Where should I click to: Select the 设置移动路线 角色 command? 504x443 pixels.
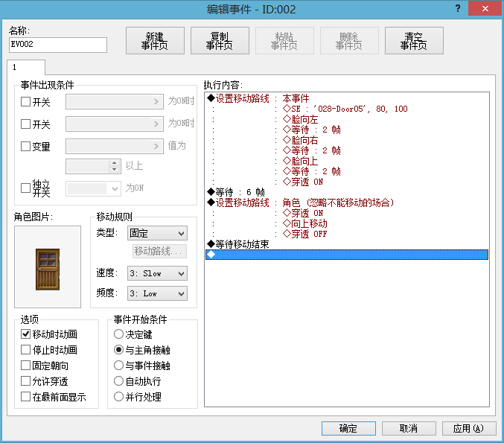pyautogui.click(x=347, y=203)
